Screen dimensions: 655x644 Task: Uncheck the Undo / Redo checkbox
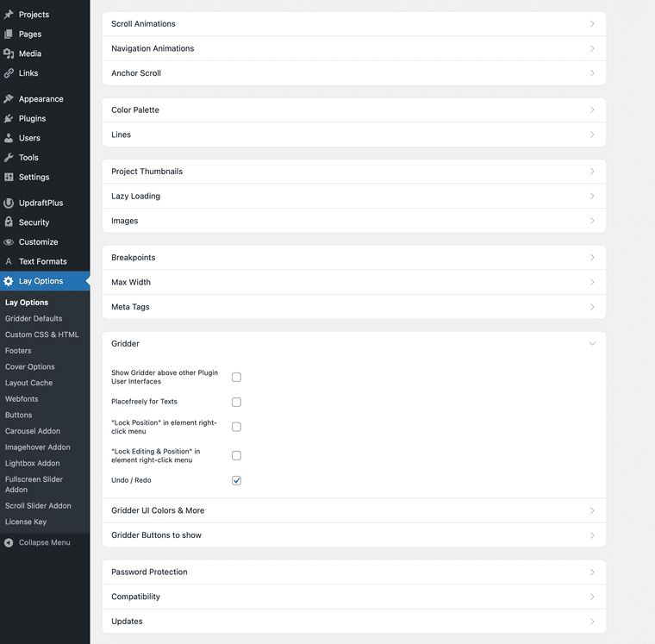click(236, 480)
